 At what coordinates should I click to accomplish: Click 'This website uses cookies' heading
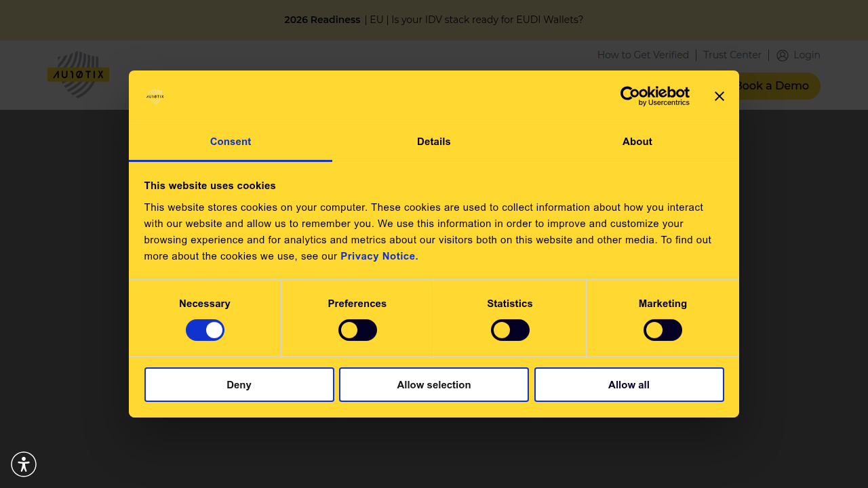point(210,186)
